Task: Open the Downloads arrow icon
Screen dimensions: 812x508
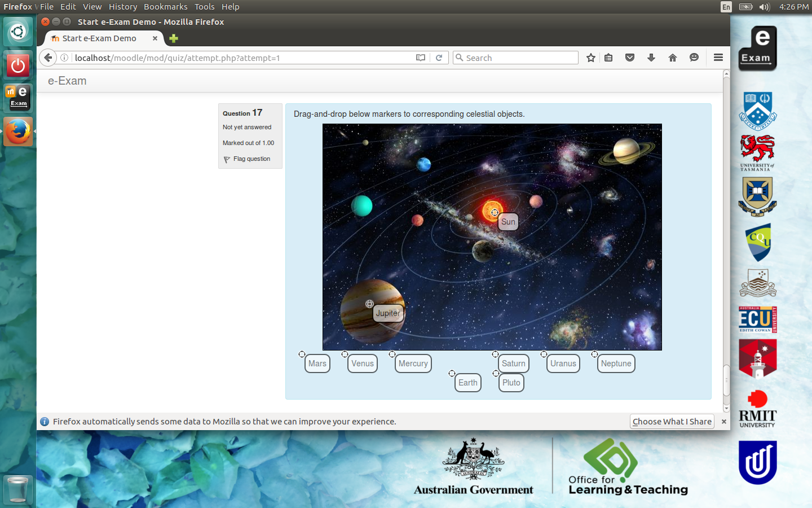Action: [651, 58]
